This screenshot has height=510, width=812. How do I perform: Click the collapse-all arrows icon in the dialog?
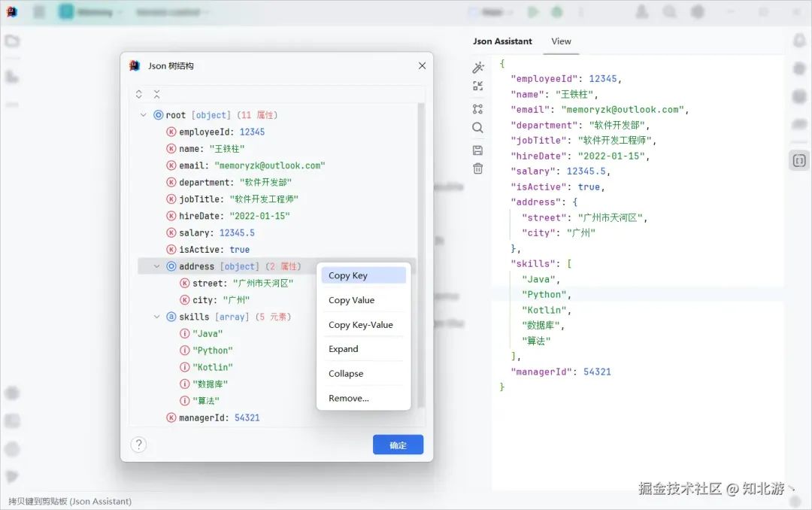[x=156, y=94]
